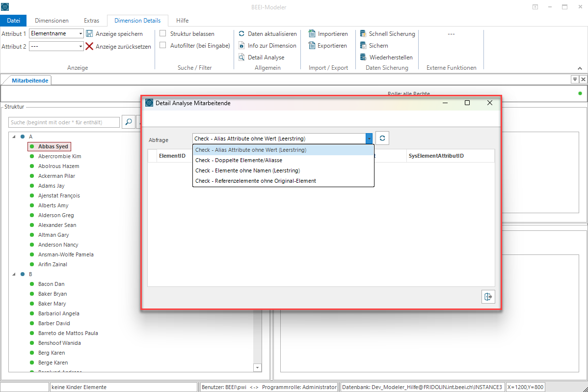
Task: Select Adams Jay tree item
Action: [52, 186]
